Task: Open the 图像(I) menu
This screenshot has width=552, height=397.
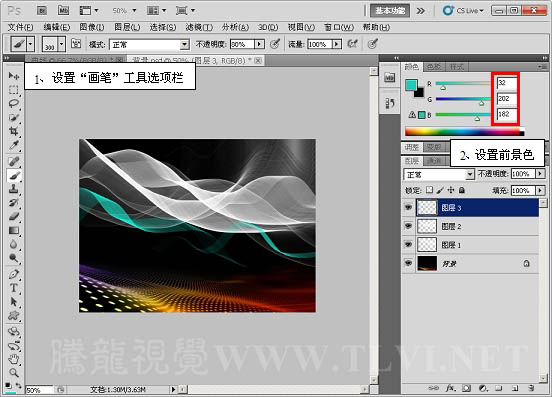Action: pyautogui.click(x=92, y=27)
